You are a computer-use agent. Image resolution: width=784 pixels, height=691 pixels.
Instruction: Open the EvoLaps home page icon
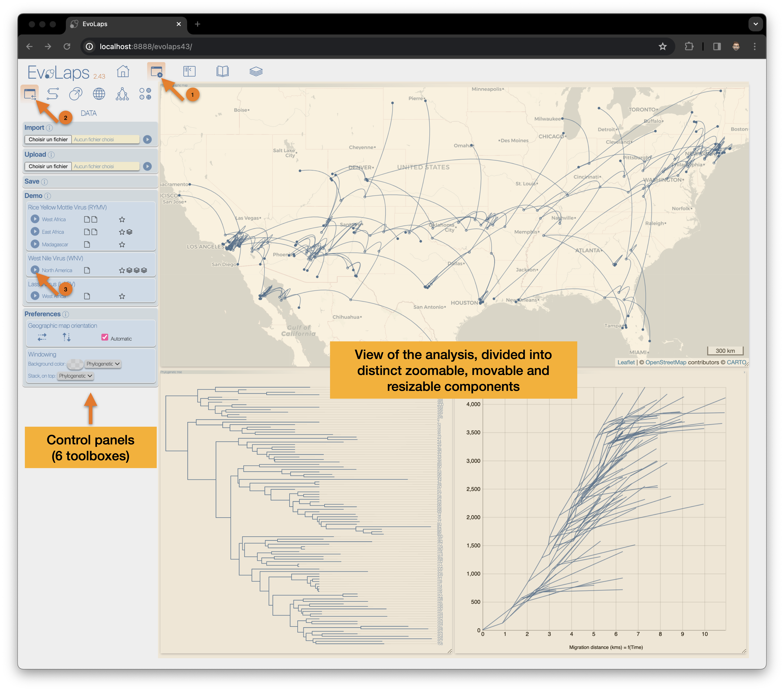tap(123, 71)
